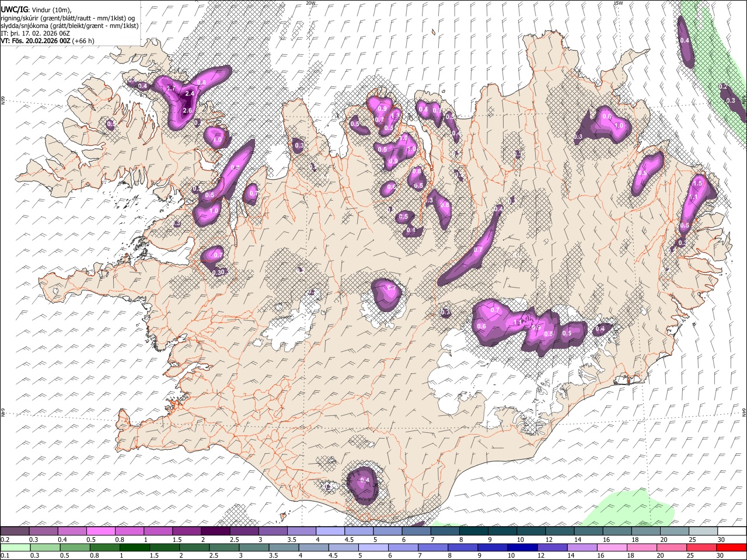Select the top-row swatch between 18 and 20
The height and width of the screenshot is (560, 747).
point(646,531)
